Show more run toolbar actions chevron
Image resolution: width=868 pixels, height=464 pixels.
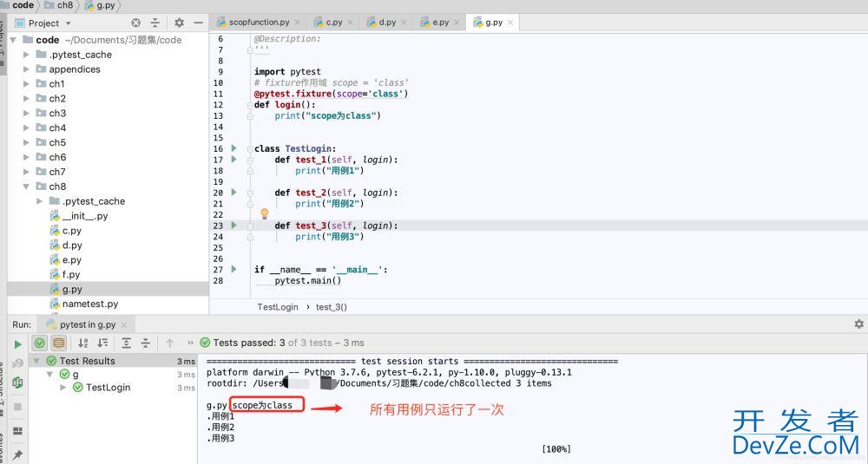pyautogui.click(x=190, y=343)
